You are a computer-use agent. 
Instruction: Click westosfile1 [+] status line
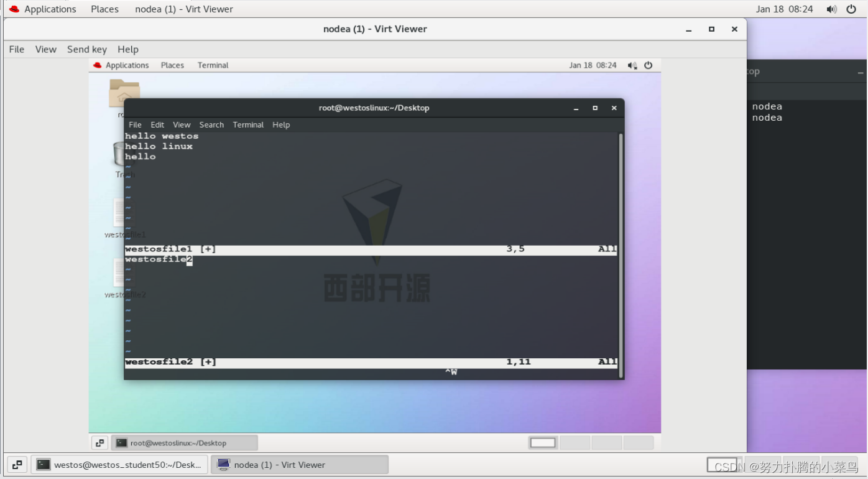click(x=371, y=249)
